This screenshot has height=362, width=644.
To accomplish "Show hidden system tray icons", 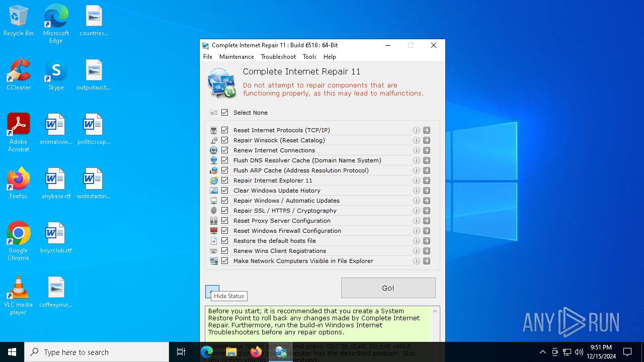I will click(x=542, y=352).
